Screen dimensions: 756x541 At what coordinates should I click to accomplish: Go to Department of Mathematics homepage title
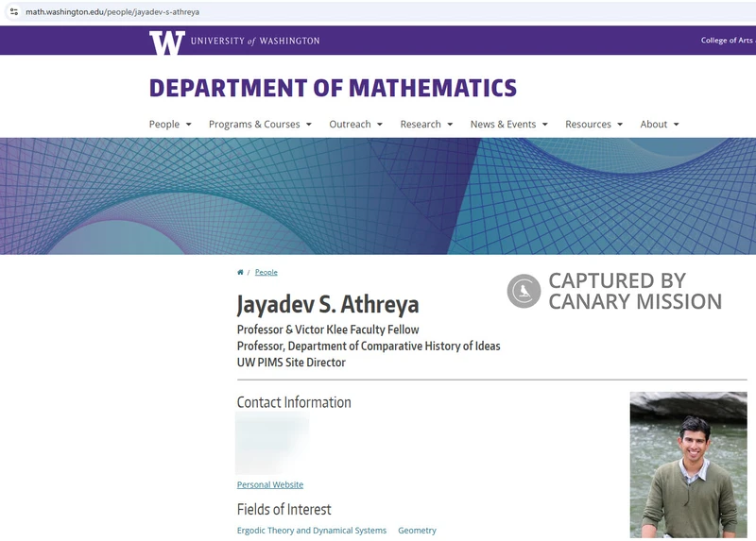coord(333,88)
